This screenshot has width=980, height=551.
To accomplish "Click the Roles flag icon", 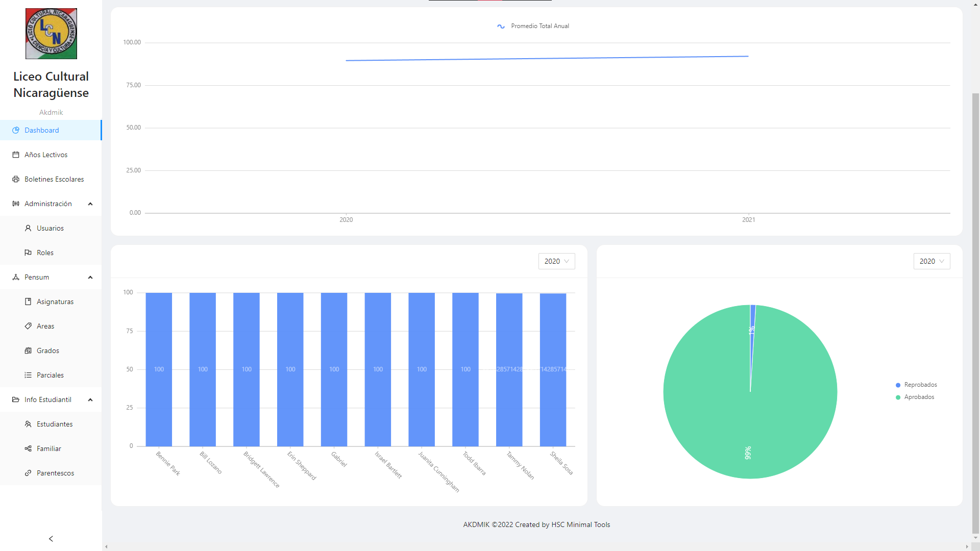I will (x=28, y=253).
